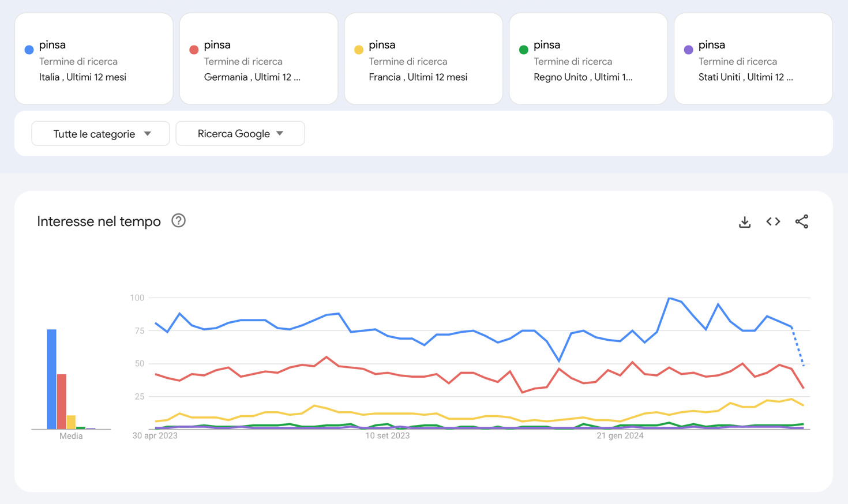This screenshot has width=848, height=504.
Task: Select the pinsa Francia comparison card
Action: [423, 59]
